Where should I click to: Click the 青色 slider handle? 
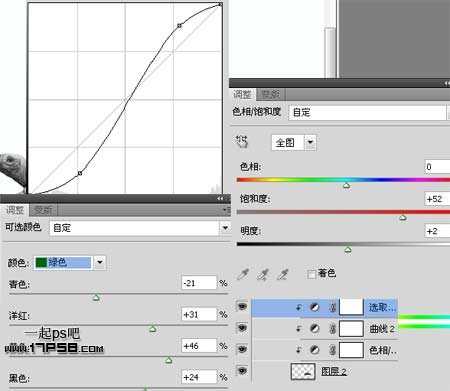(96, 297)
